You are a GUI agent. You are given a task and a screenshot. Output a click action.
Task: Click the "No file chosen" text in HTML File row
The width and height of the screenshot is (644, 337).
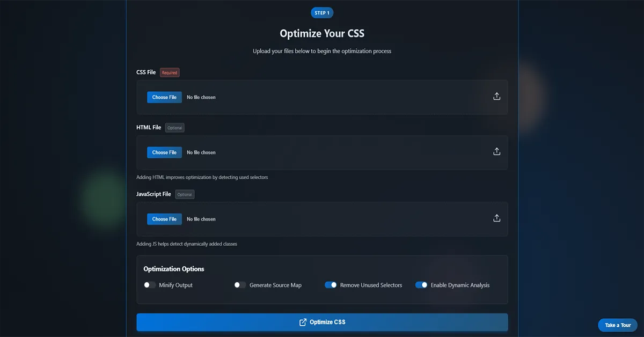(x=201, y=152)
